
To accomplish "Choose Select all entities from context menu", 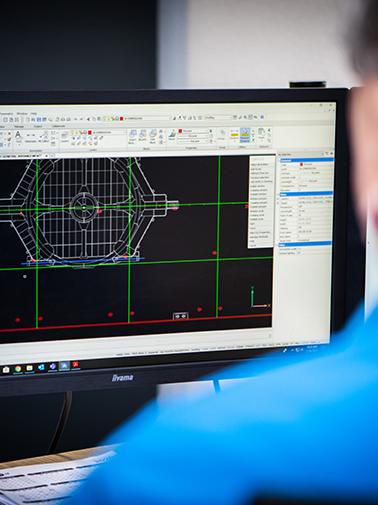I will tap(259, 164).
